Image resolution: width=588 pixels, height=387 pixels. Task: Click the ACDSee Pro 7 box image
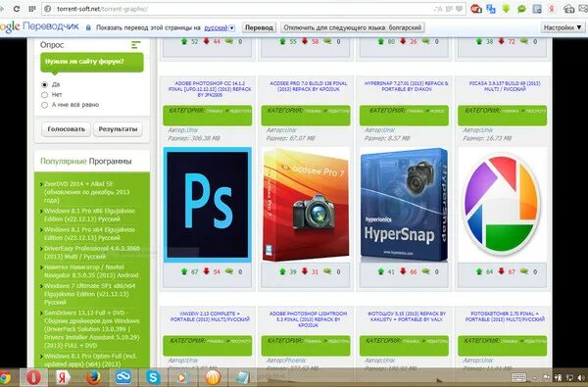[x=306, y=205]
